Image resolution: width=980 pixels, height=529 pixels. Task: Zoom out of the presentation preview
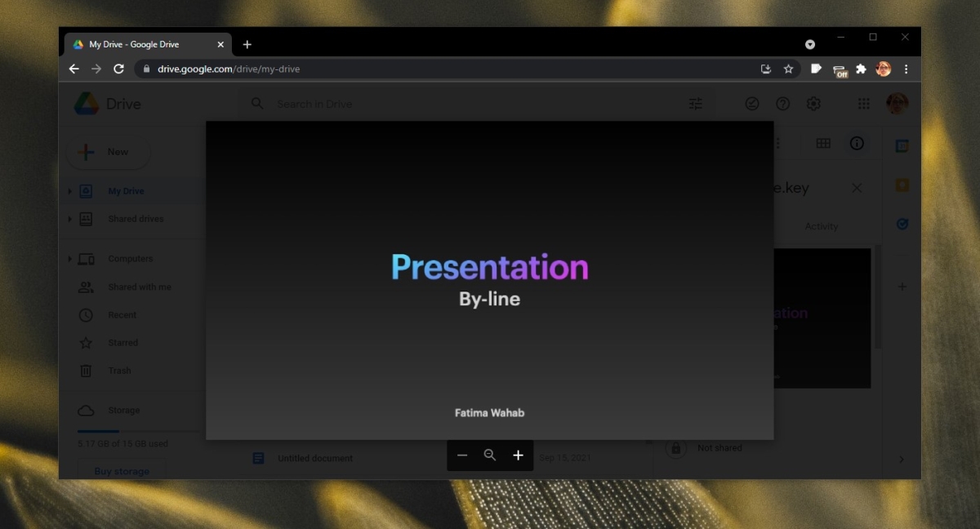coord(462,456)
